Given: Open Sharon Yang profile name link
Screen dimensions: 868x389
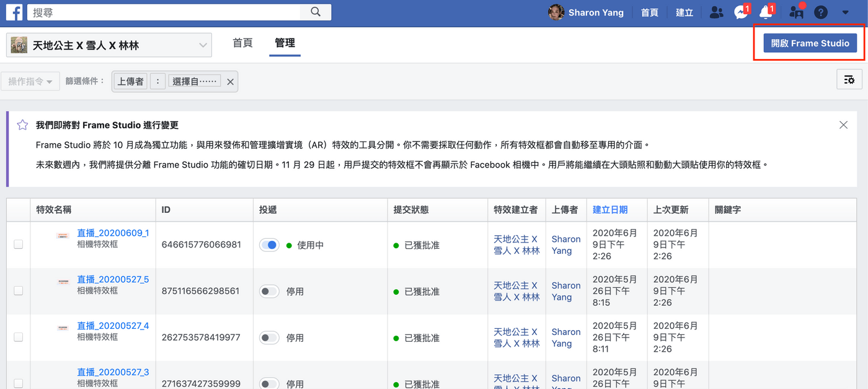Looking at the screenshot, I should [x=596, y=12].
